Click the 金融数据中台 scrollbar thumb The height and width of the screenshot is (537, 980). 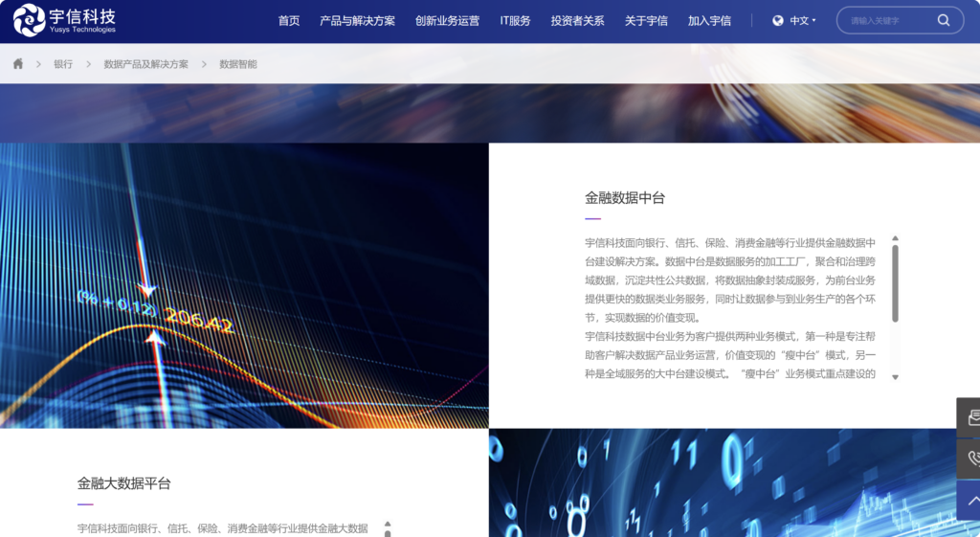[x=895, y=283]
